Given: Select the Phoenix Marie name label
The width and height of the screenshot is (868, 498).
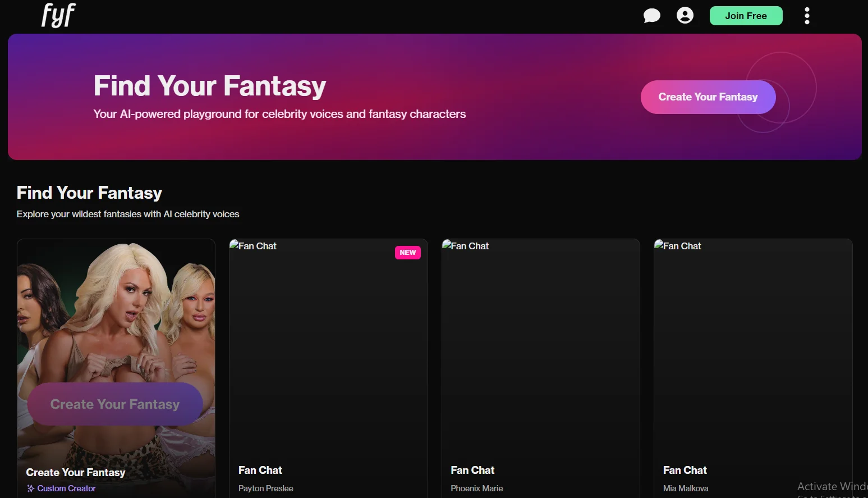Looking at the screenshot, I should [x=476, y=488].
